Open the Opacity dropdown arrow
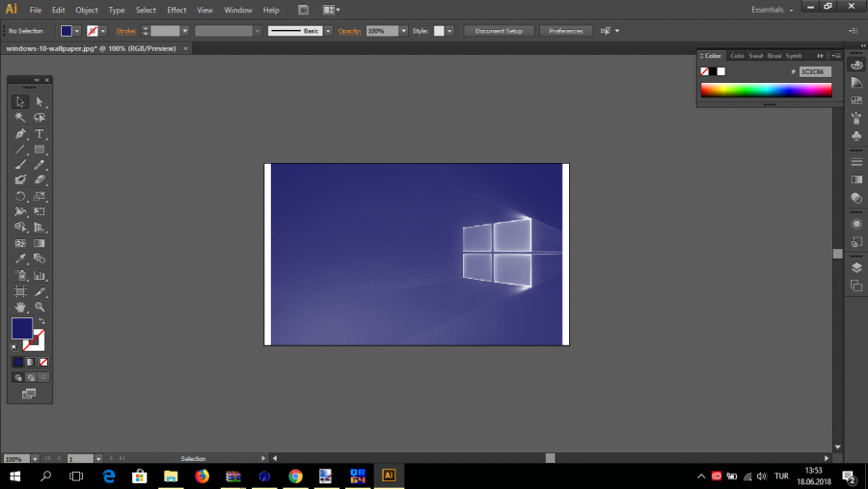The width and height of the screenshot is (868, 489). [402, 31]
